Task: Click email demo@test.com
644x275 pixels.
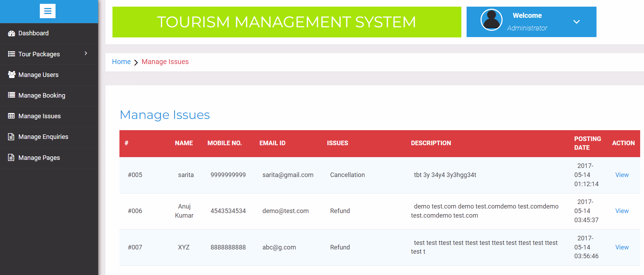Action: coord(285,211)
